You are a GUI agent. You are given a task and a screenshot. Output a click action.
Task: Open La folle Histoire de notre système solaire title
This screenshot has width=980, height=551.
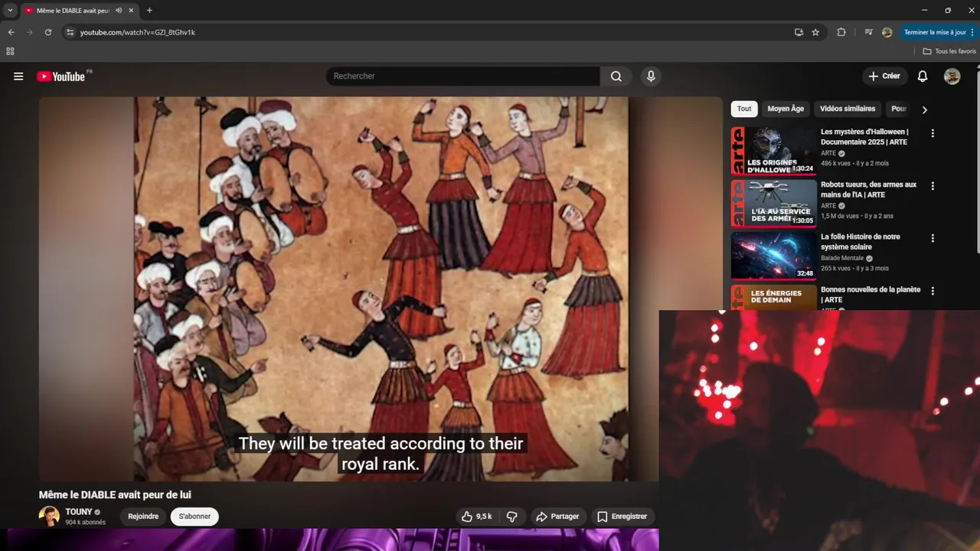[861, 242]
